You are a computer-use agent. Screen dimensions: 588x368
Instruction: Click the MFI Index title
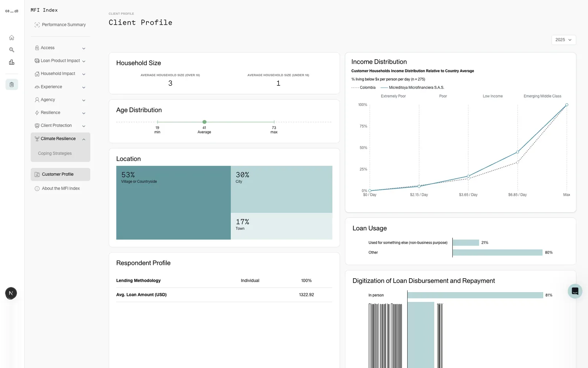click(x=44, y=10)
